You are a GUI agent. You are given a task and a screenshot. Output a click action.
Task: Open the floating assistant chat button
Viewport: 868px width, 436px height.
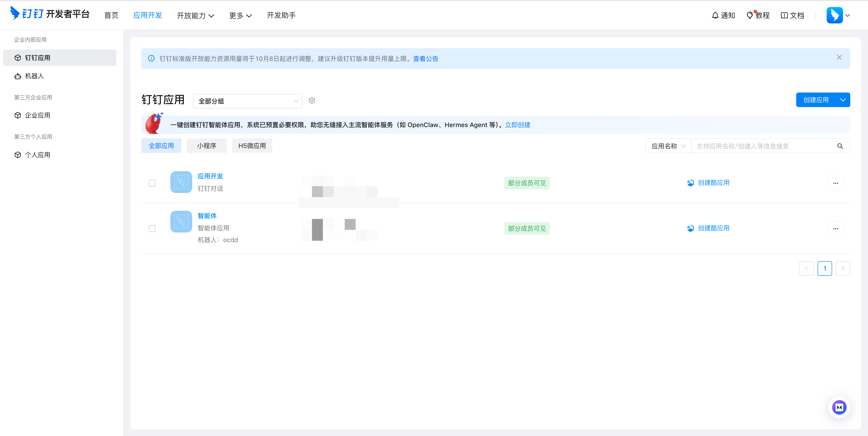(839, 407)
